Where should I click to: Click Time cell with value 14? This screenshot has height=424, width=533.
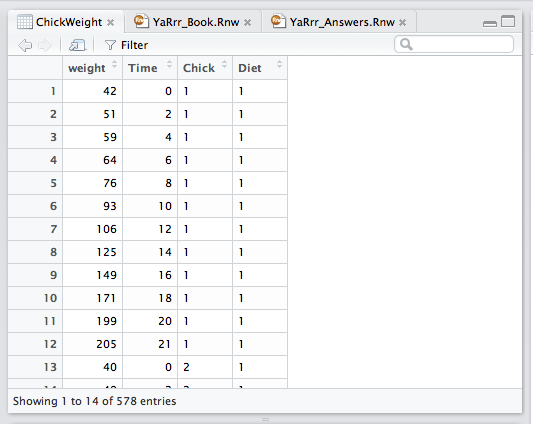(150, 252)
